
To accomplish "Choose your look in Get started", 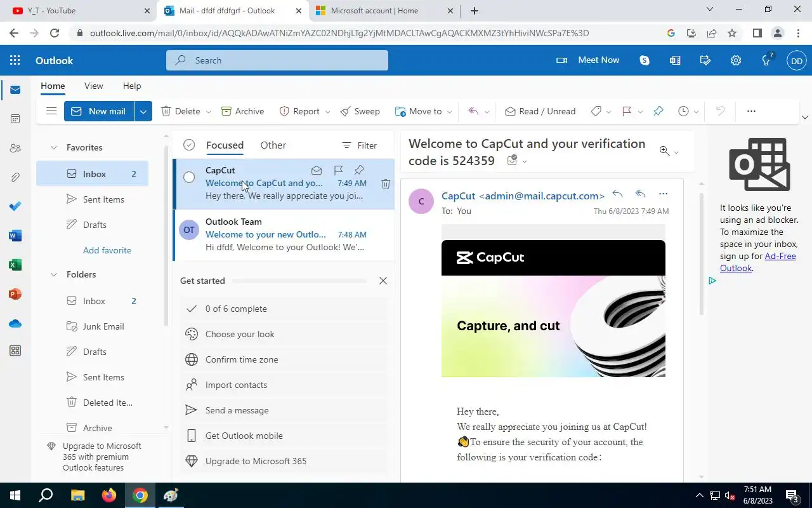I will [284, 334].
